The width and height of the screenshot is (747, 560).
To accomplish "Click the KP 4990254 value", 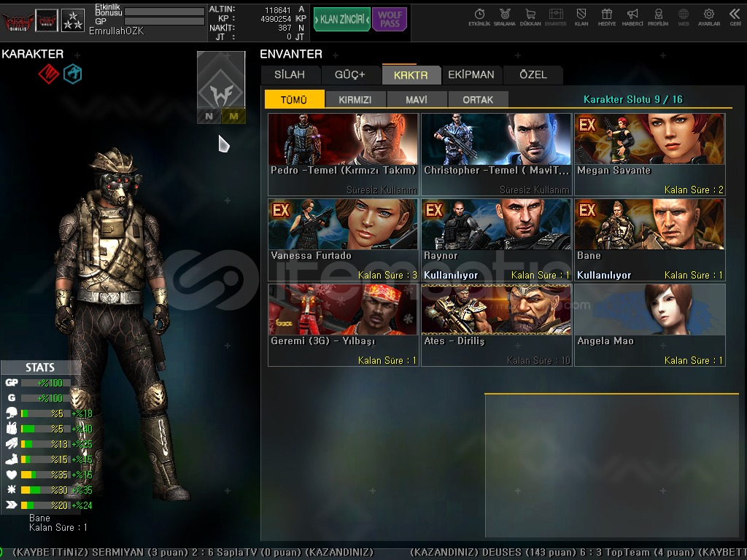I will (x=276, y=19).
